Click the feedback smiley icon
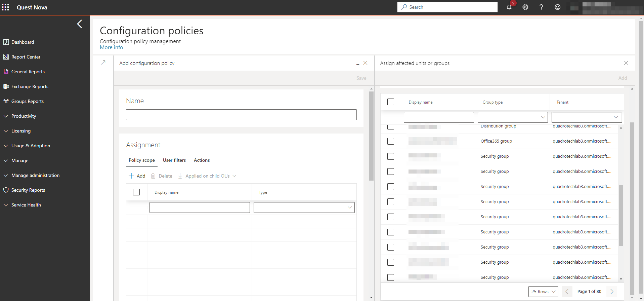 pyautogui.click(x=557, y=7)
